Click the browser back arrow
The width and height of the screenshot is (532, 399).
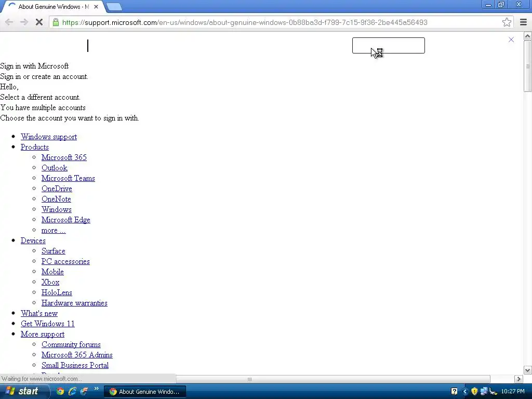pos(9,22)
